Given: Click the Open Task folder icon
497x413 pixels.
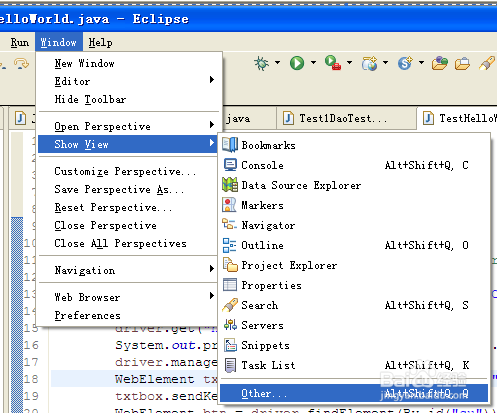Looking at the screenshot, I should click(x=462, y=63).
